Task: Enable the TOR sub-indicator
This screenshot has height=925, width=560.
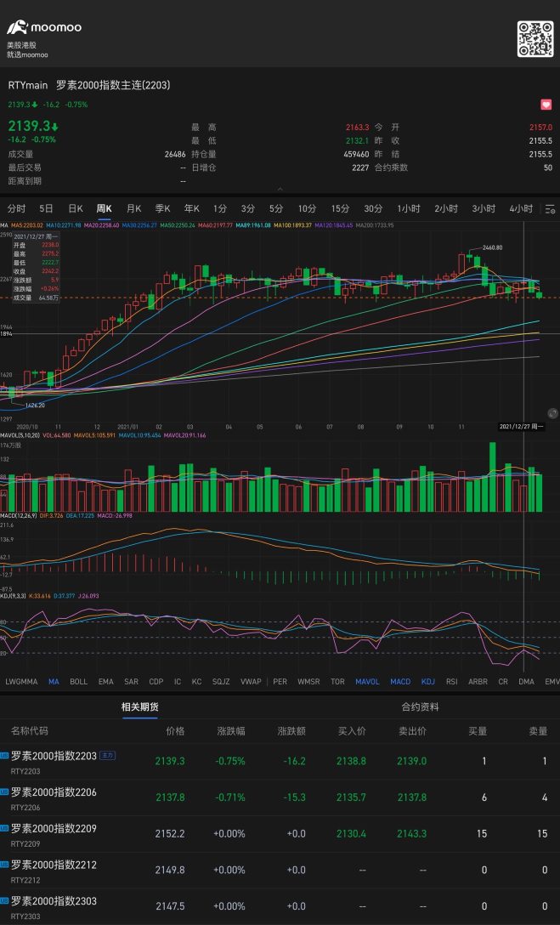Action: pyautogui.click(x=337, y=681)
